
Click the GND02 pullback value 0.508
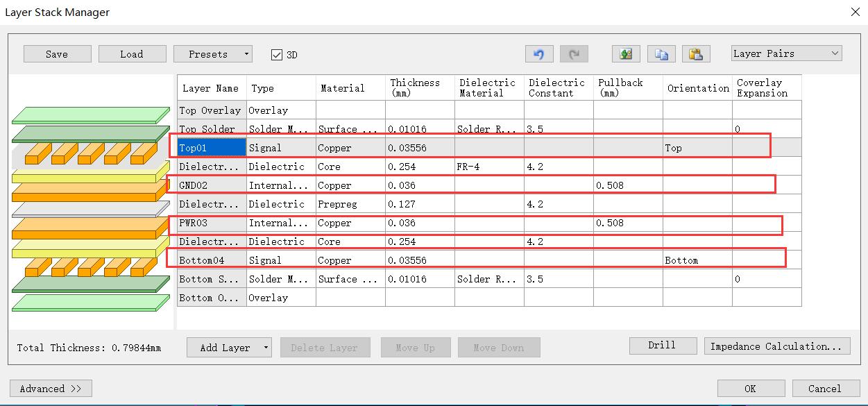[628, 185]
